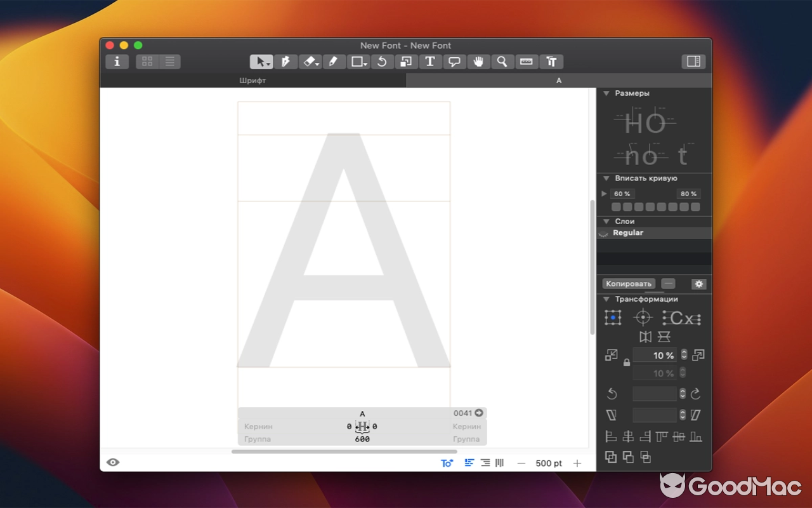Viewport: 812px width, 508px height.
Task: Switch to the Шрифт tab
Action: coord(252,80)
